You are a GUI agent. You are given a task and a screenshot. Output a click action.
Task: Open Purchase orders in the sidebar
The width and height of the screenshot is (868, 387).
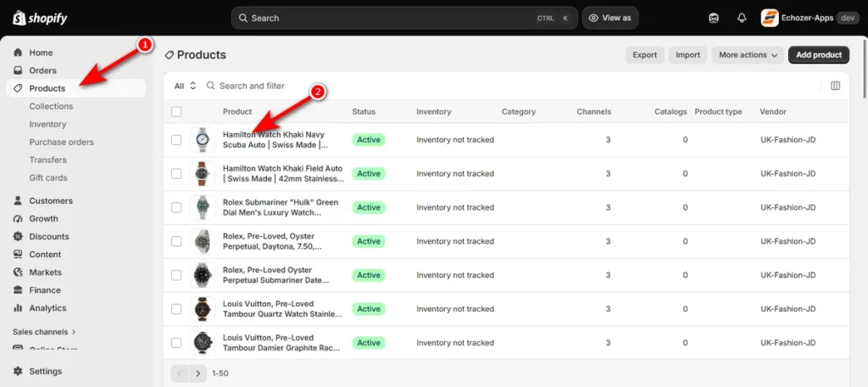click(x=61, y=142)
